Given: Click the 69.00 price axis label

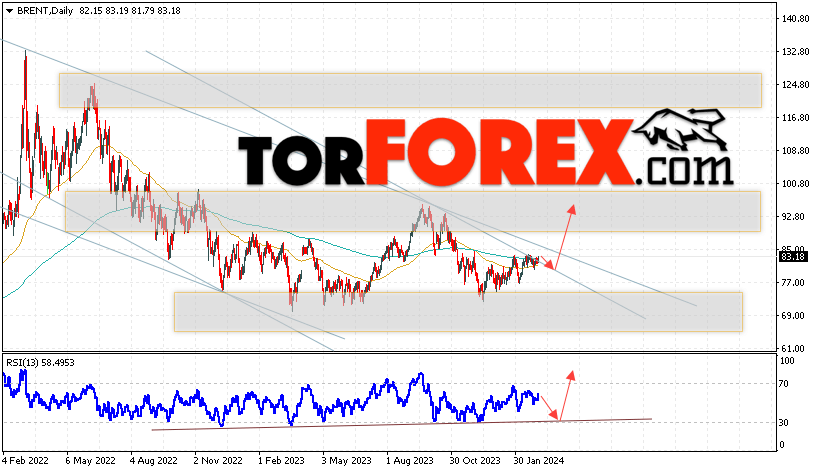Looking at the screenshot, I should click(x=793, y=315).
